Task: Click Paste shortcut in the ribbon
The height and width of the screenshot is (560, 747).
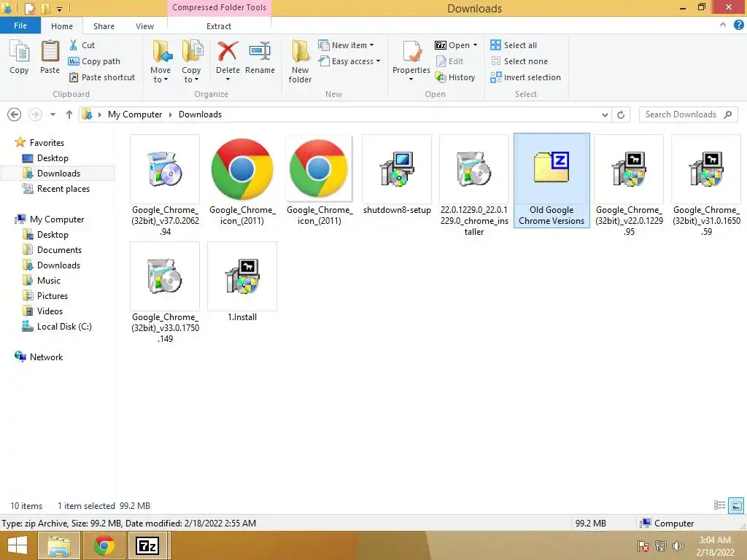Action: 102,77
